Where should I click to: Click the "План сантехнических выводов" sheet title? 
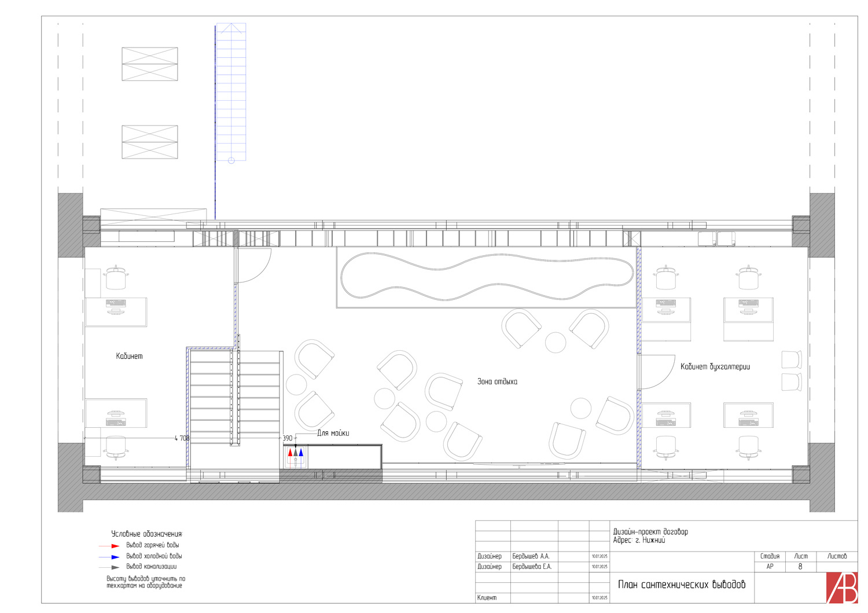tap(681, 584)
